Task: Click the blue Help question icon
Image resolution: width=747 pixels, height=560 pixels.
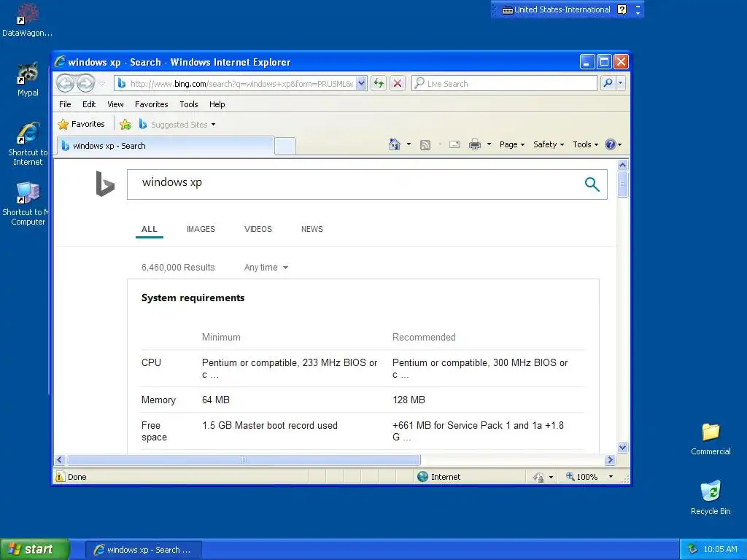Action: [611, 144]
